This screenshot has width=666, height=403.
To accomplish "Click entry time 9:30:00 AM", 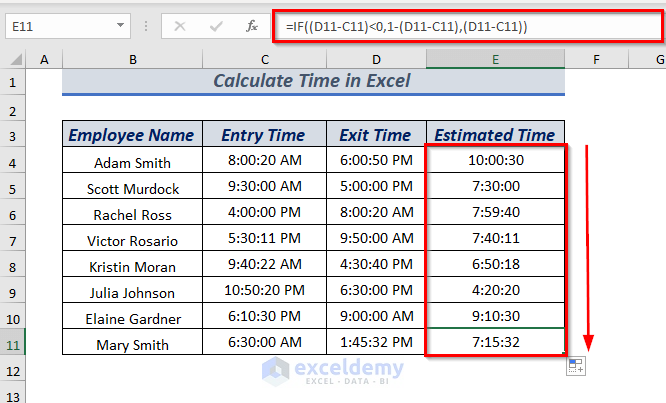I will point(265,186).
